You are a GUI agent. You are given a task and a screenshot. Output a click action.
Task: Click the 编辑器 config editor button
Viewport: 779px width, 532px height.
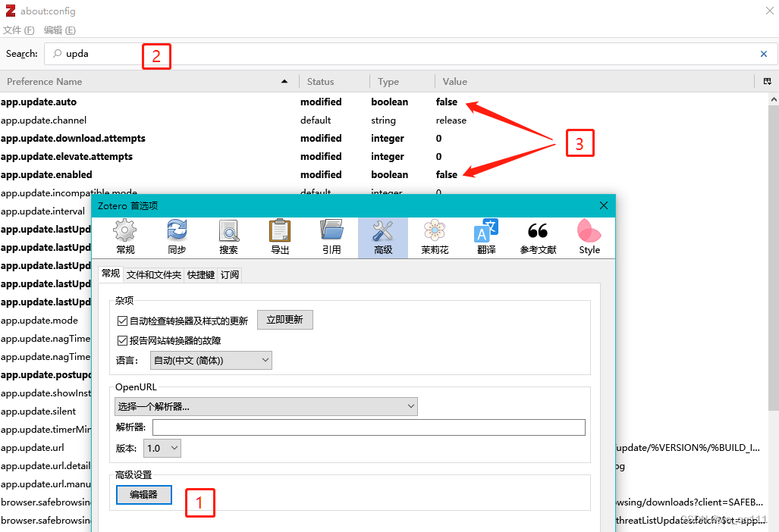click(x=144, y=495)
